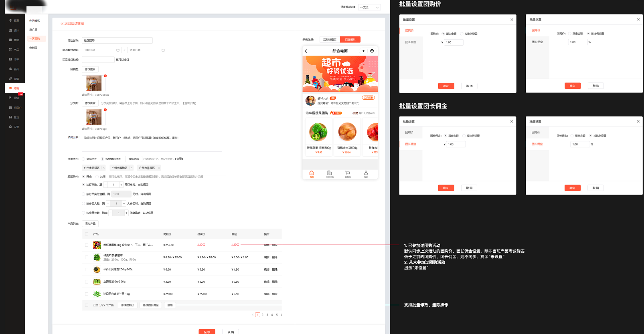Viewport: 644px width, 334px height.
Task: Select 按商品件数 condition radio
Action: pyautogui.click(x=83, y=213)
